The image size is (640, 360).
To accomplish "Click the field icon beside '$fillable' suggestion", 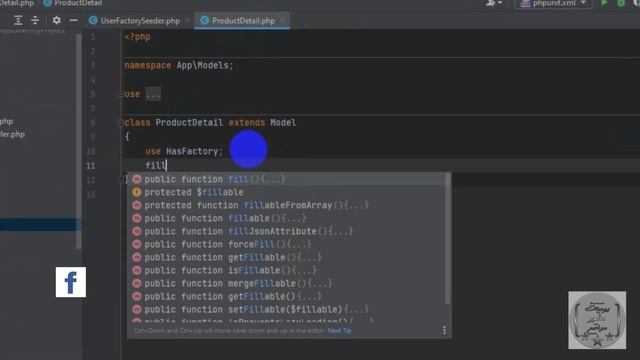I will tap(137, 192).
